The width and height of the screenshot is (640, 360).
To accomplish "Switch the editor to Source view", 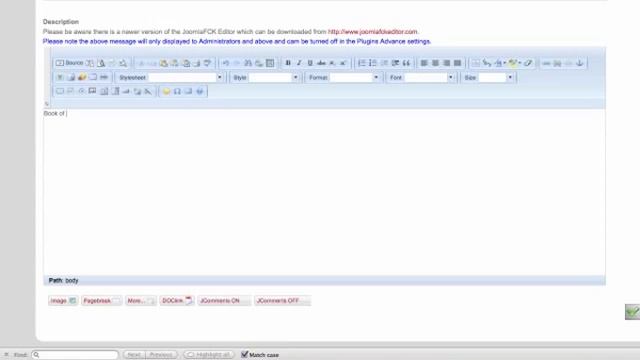I will pos(69,63).
